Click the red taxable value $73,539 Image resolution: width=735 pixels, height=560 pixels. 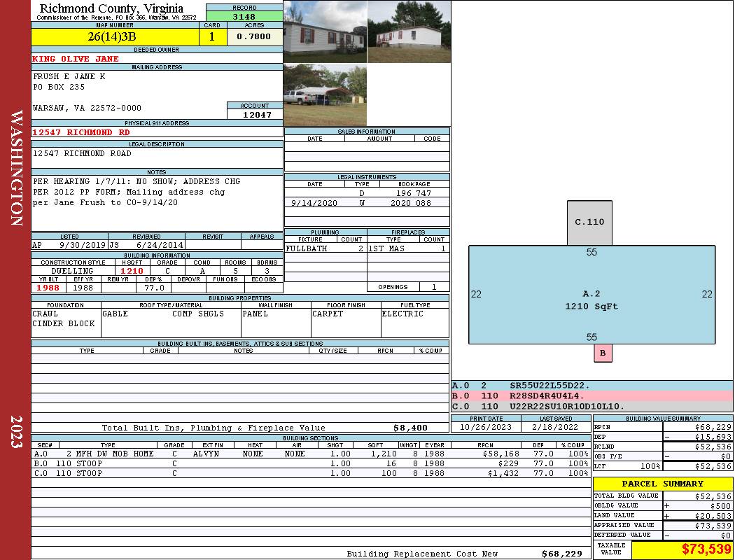pos(706,549)
